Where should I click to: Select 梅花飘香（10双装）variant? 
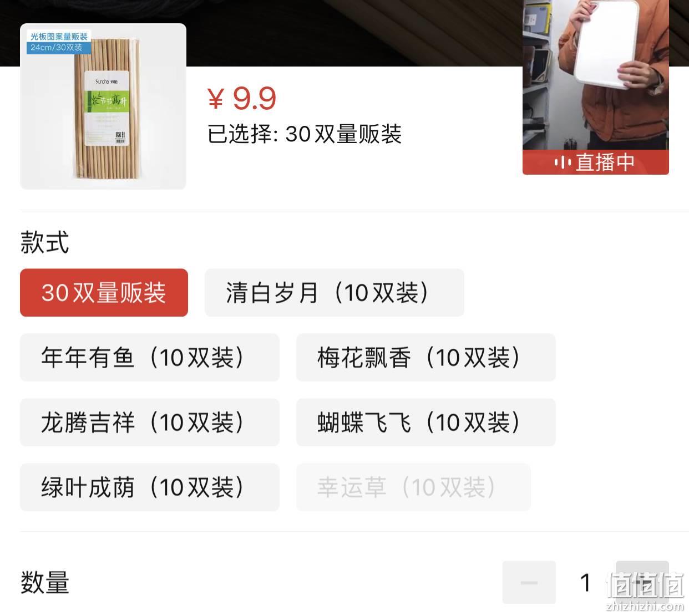click(x=425, y=358)
